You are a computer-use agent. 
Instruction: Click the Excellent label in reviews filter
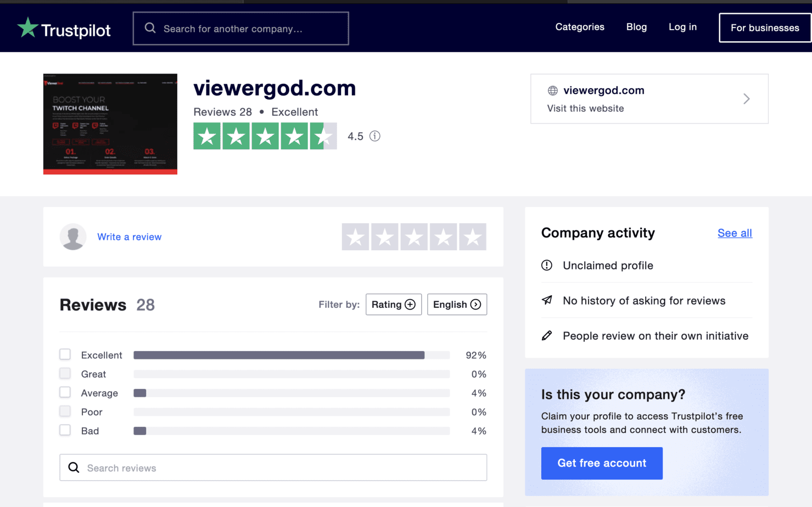point(102,356)
